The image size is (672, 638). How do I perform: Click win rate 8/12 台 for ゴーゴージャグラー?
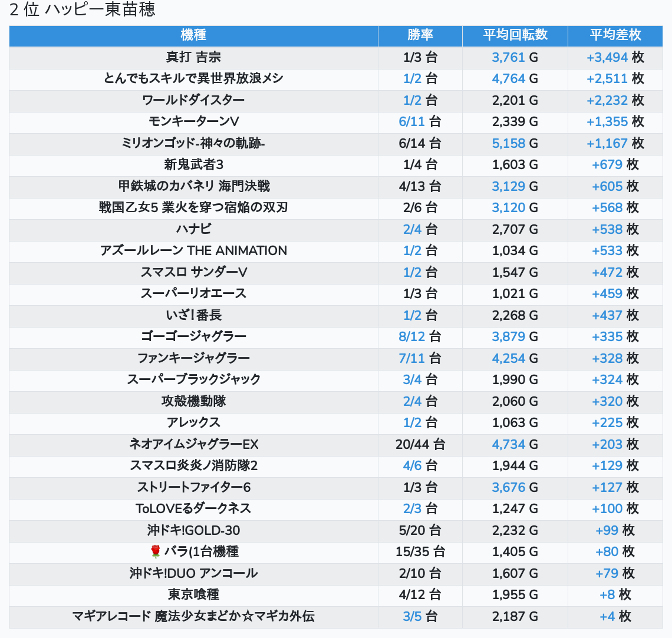tap(420, 336)
